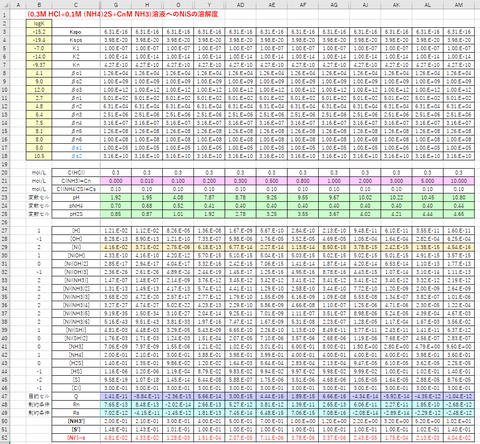This screenshot has width=480, height=444.
Task: Click the 'Kspo' label cell
Action: pos(76,32)
